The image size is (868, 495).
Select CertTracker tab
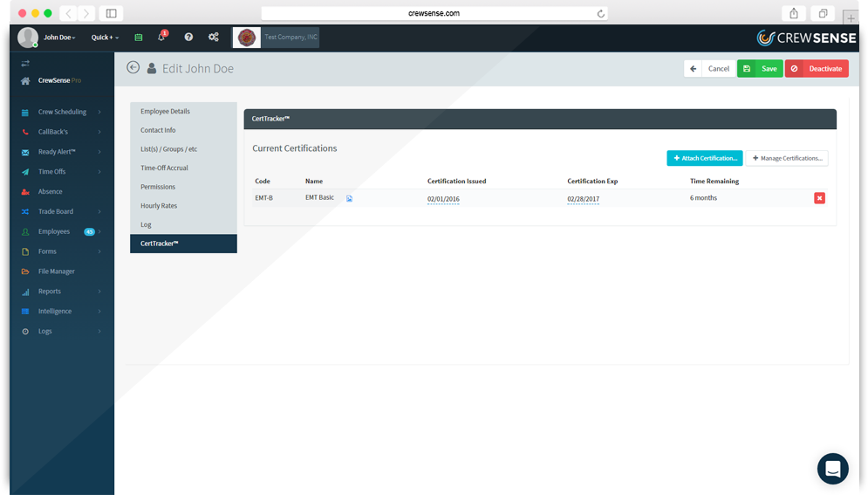tap(183, 244)
